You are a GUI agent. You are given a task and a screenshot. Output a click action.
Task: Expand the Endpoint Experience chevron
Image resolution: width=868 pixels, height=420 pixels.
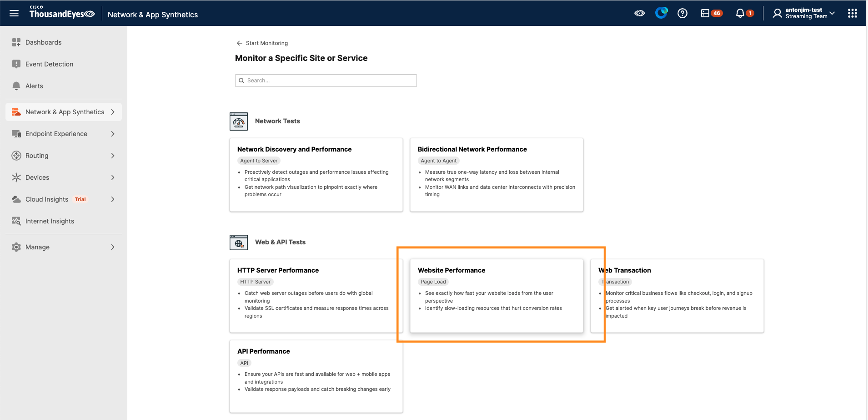113,134
